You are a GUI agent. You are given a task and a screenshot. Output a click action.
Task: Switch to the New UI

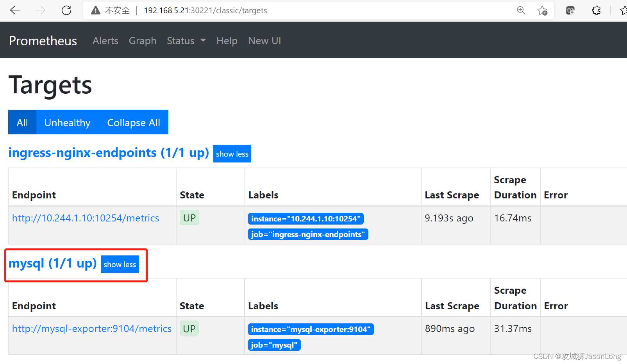point(264,41)
